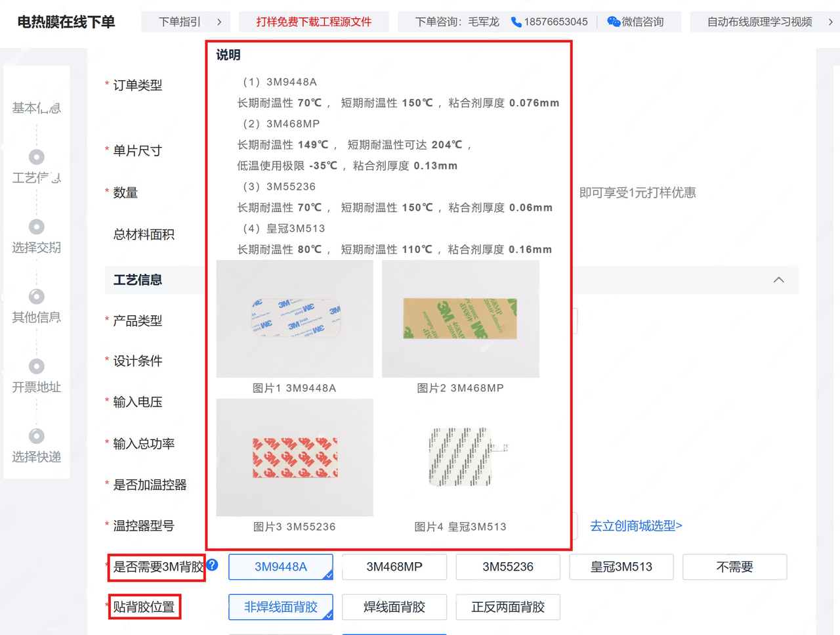Select 不需要 for 3M adhesive backing

(734, 567)
